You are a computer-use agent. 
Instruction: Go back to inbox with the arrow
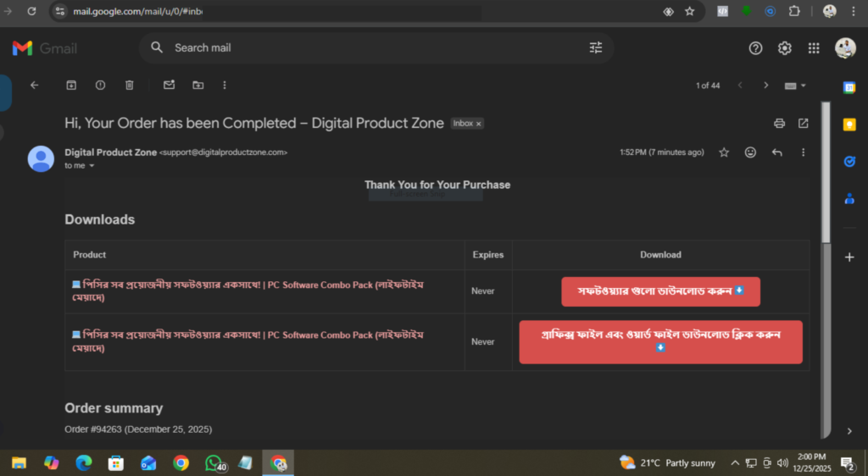[x=35, y=85]
